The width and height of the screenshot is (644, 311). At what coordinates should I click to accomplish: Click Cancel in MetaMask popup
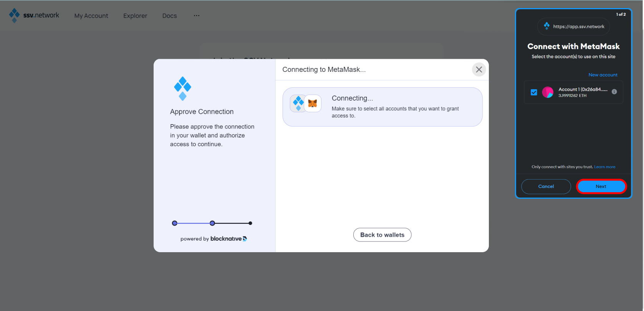[x=546, y=186]
